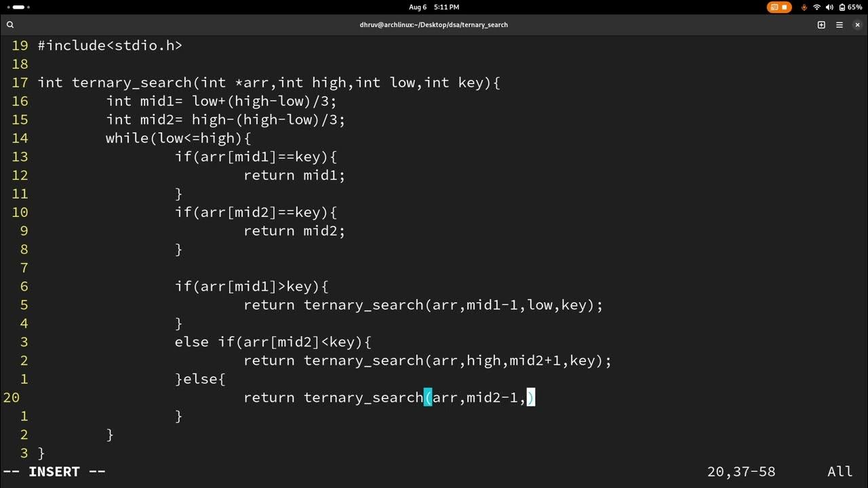Open the terminal search icon

coord(10,24)
